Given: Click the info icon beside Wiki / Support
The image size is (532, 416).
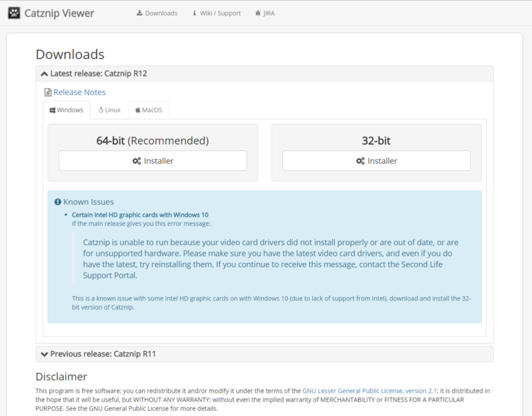Looking at the screenshot, I should 195,13.
